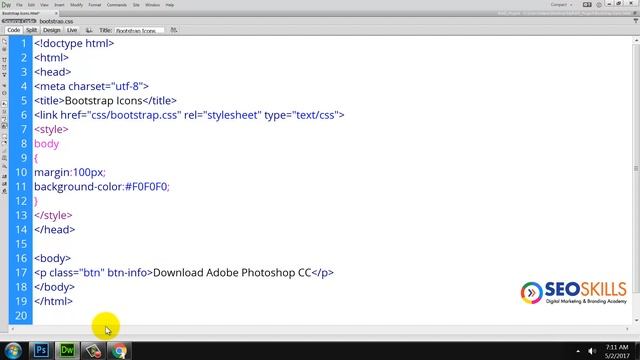Filter related files with funnel icon
The height and width of the screenshot is (360, 640).
tap(636, 20)
